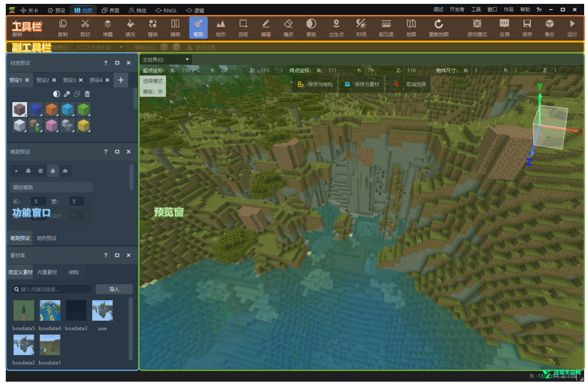Activate the 地形 (Terrain) tool
The height and width of the screenshot is (386, 588).
[x=221, y=28]
